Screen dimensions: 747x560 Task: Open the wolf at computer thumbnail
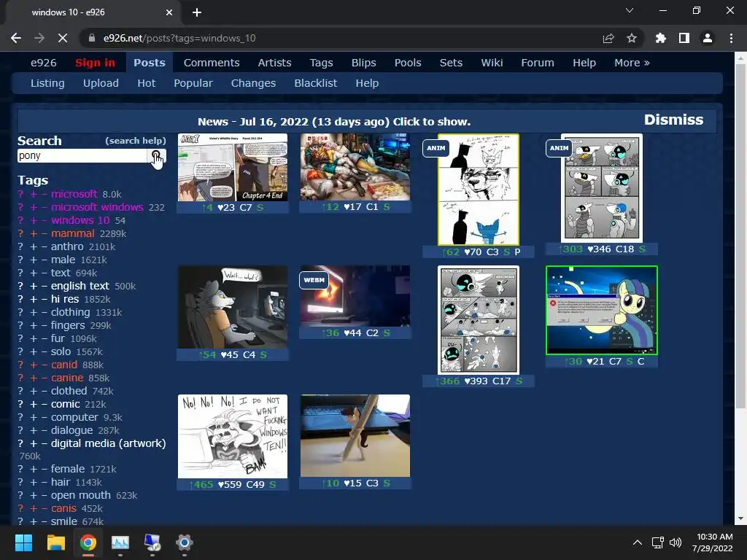pyautogui.click(x=233, y=307)
